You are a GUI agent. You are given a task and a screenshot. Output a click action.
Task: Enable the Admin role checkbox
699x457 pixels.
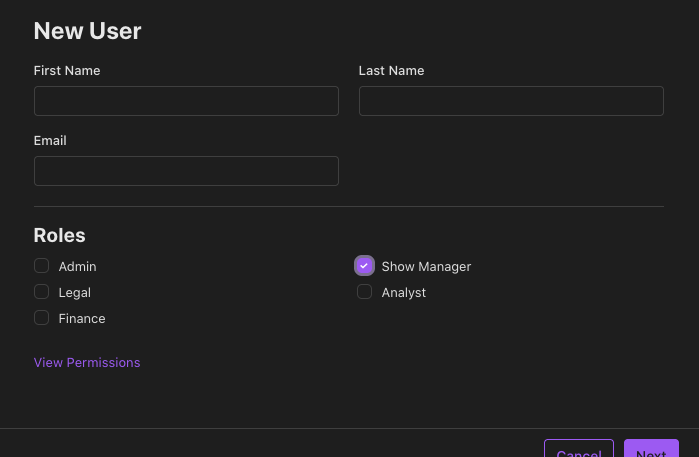tap(41, 266)
